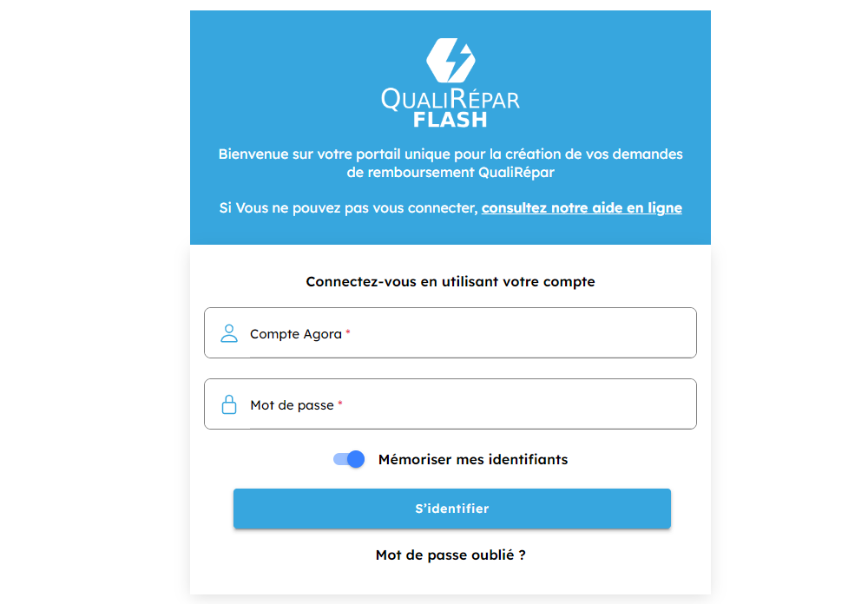Open the consultez notre aide en ligne link
The image size is (868, 604).
[x=582, y=208]
